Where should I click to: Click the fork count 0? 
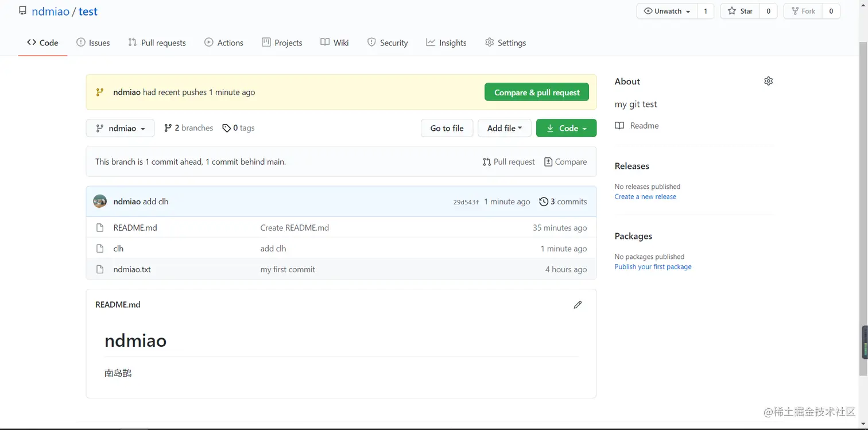coord(831,11)
